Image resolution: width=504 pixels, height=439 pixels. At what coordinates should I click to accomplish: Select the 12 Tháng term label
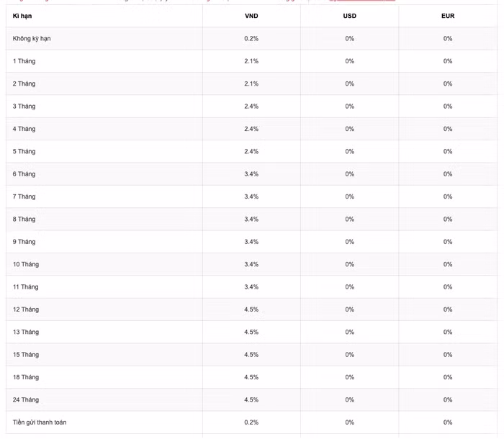click(26, 309)
